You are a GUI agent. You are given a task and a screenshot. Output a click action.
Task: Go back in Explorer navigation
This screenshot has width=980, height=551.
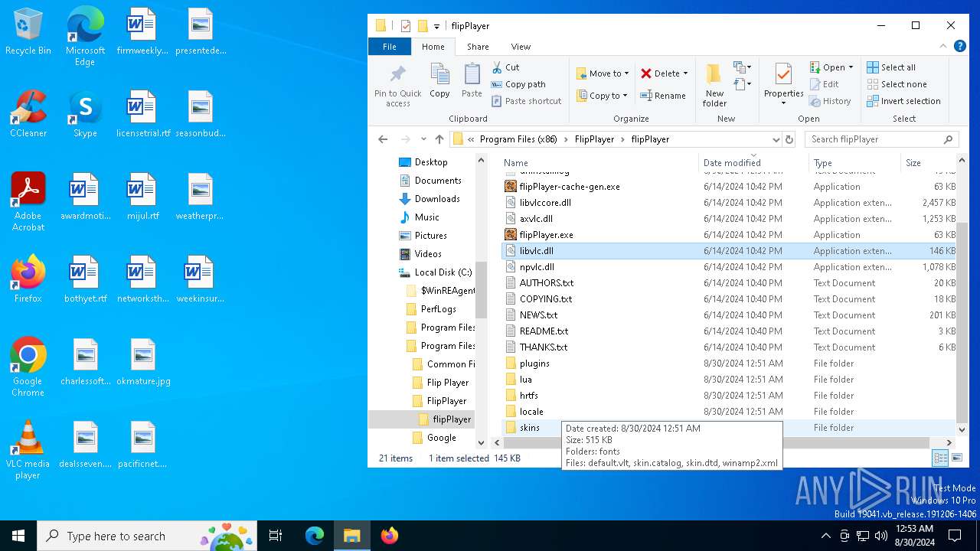click(x=383, y=139)
